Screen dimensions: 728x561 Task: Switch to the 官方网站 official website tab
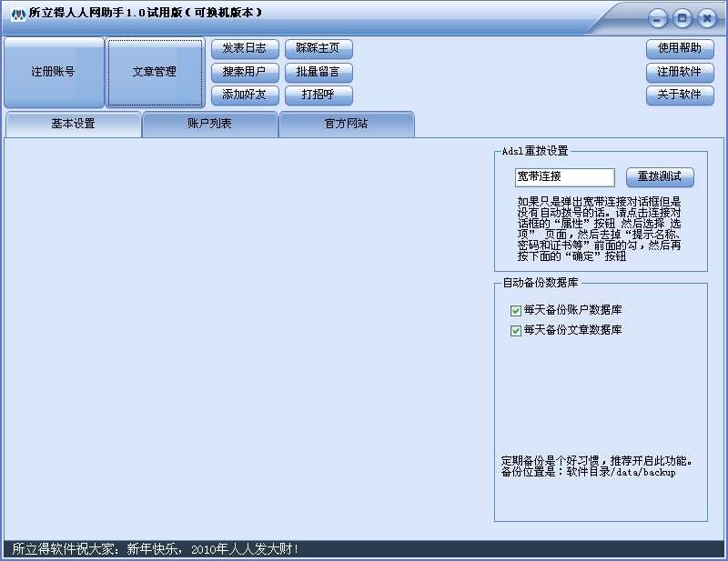346,124
